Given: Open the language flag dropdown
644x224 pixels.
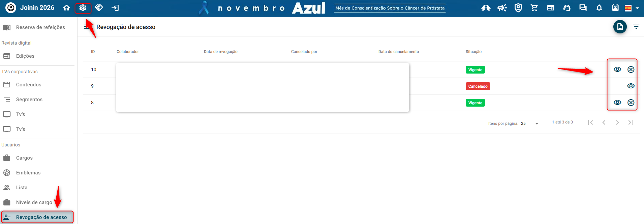Looking at the screenshot, I should click(x=632, y=8).
